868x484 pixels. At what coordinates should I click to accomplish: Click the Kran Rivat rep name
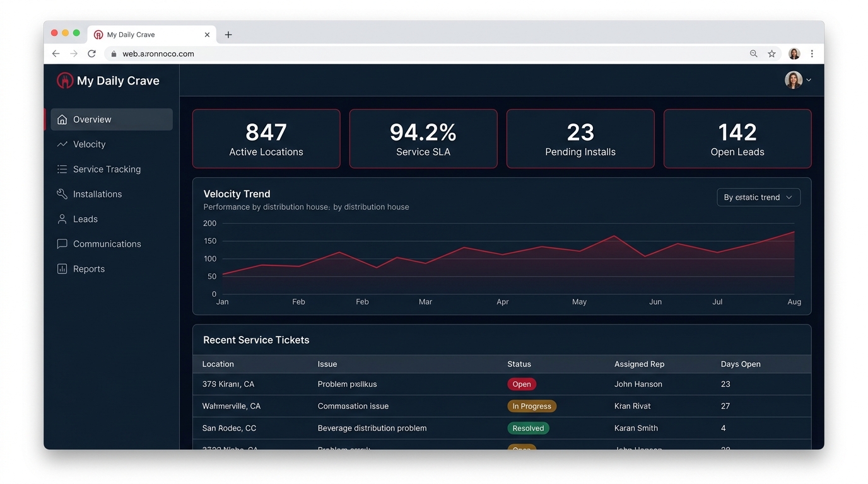click(x=632, y=406)
